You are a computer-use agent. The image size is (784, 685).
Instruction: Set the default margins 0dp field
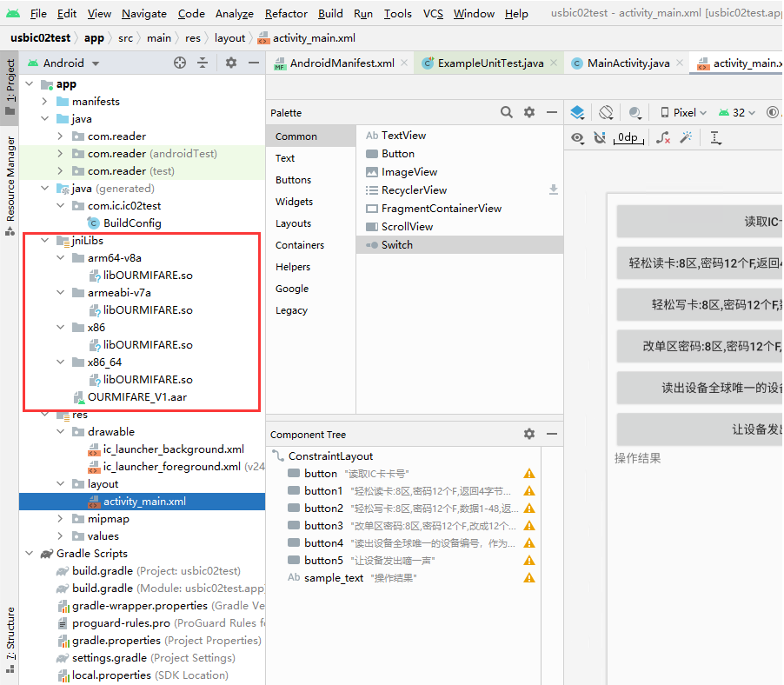click(x=628, y=137)
